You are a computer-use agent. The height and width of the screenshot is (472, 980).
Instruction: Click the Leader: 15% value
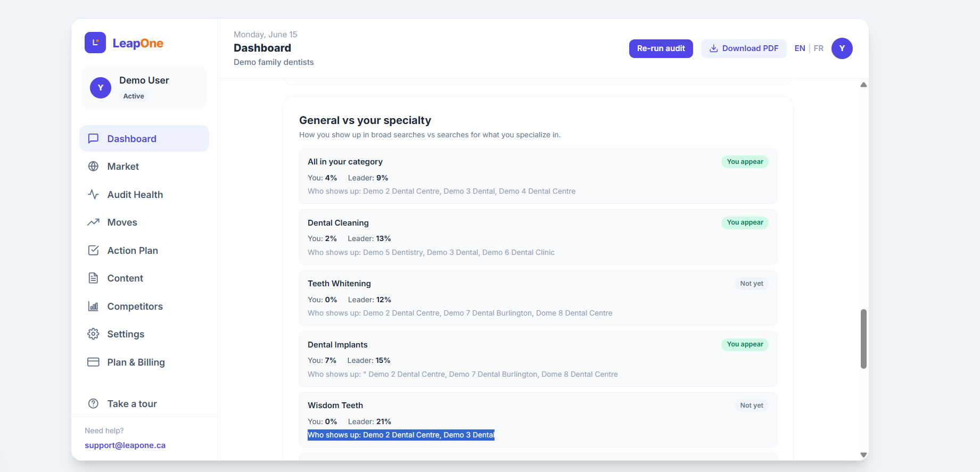pos(369,360)
